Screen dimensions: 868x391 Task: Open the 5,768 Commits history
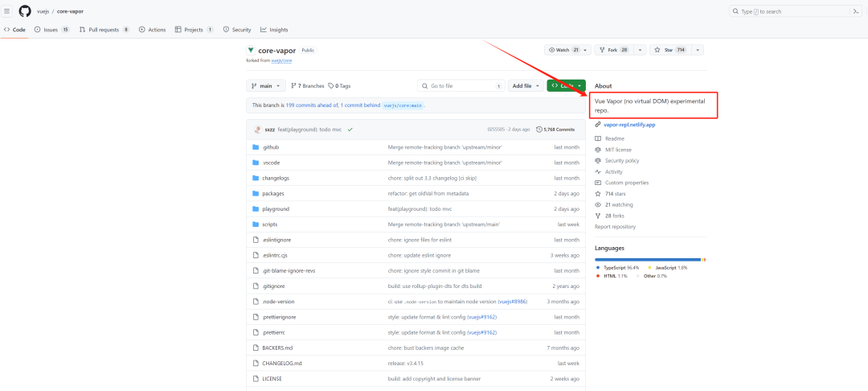[555, 130]
